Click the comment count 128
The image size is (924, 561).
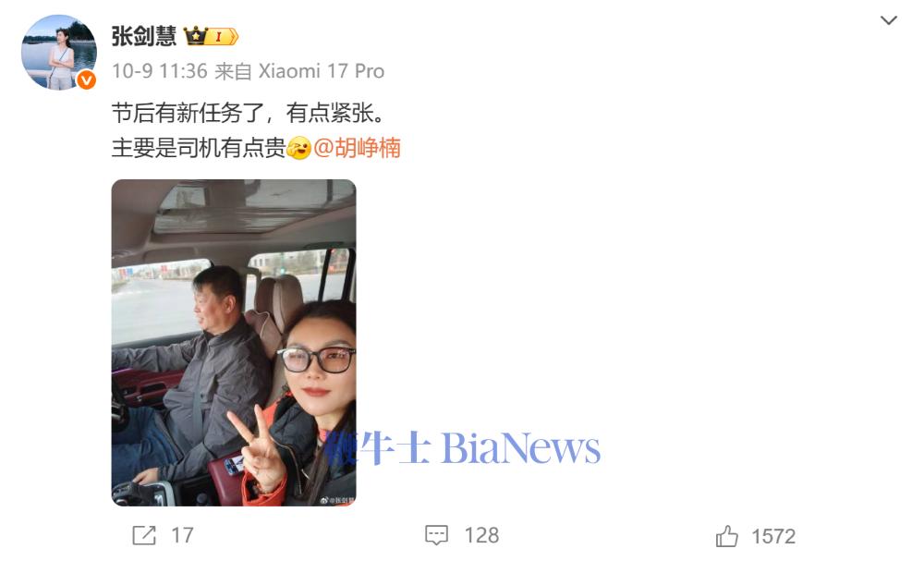(481, 535)
